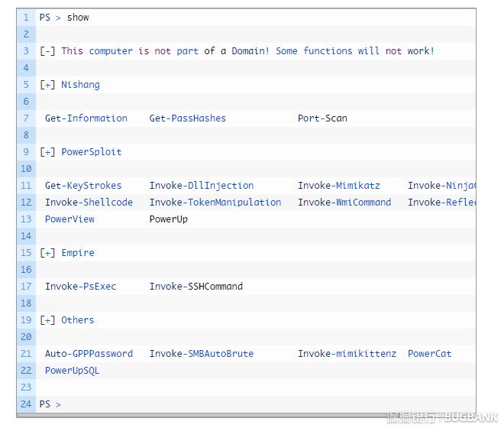Click Port-Scan module name
Image resolution: width=504 pixels, height=428 pixels.
[322, 118]
